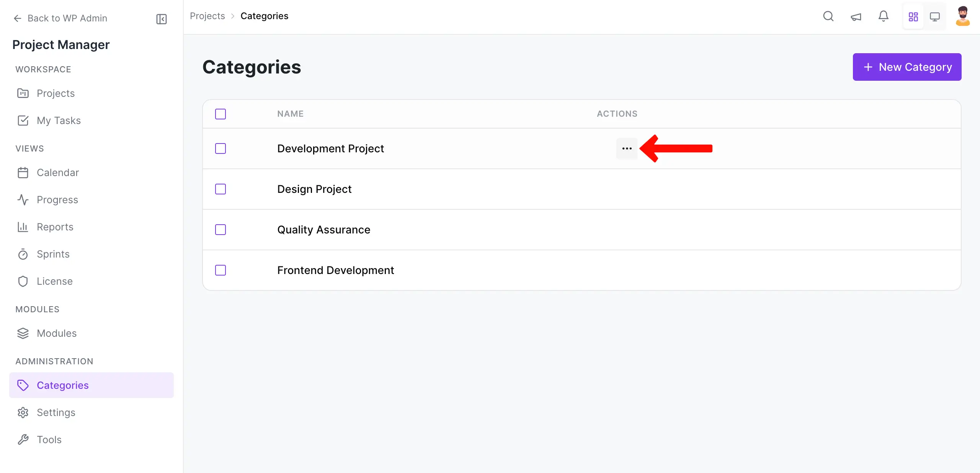The height and width of the screenshot is (473, 980).
Task: Open Settings from the Administration section
Action: 56,413
